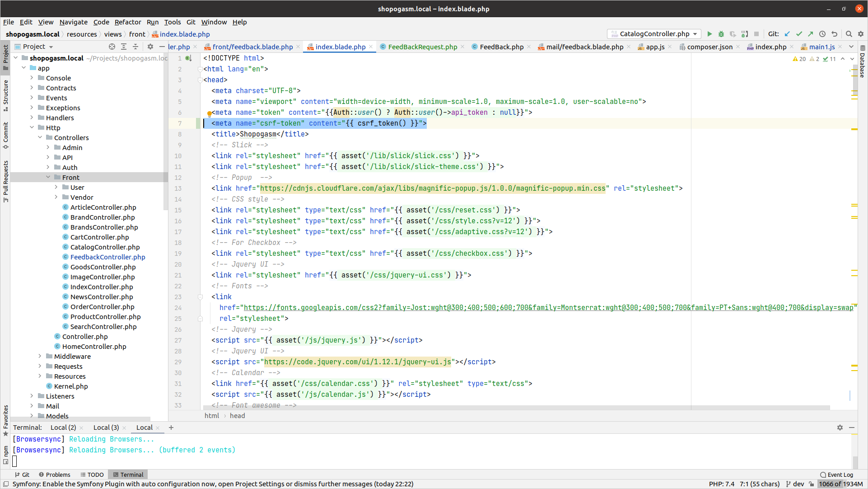Image resolution: width=868 pixels, height=489 pixels.
Task: Toggle the Structure tool window
Action: click(5, 95)
